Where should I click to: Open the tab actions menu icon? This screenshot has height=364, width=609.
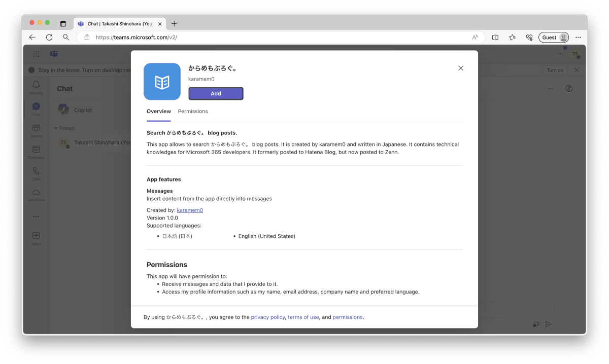(63, 24)
